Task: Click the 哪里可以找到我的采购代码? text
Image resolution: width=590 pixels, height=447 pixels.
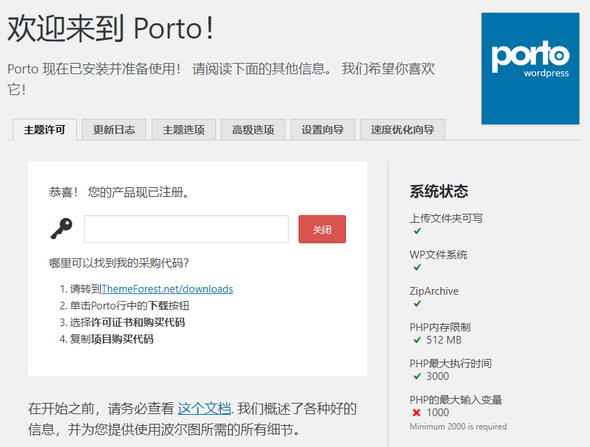Action: pyautogui.click(x=119, y=263)
